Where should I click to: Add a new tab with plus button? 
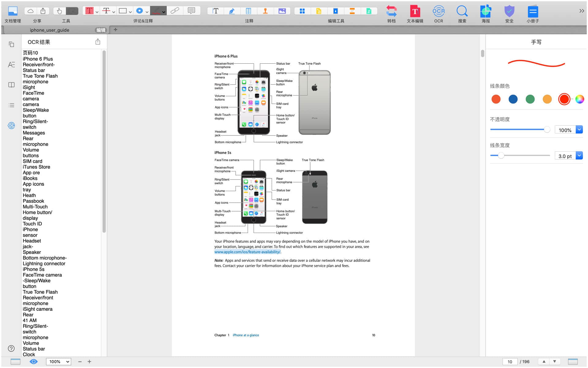click(115, 30)
